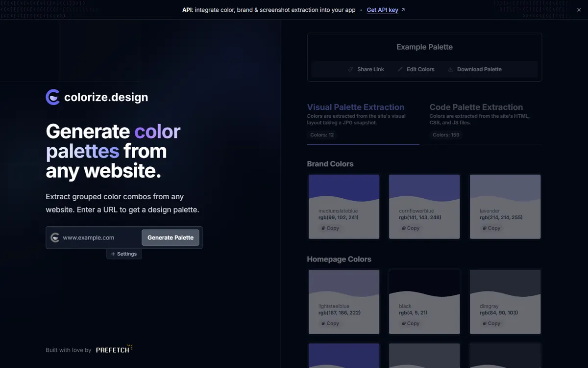Click the Download Palette download icon
Image resolution: width=588 pixels, height=368 pixels.
451,69
